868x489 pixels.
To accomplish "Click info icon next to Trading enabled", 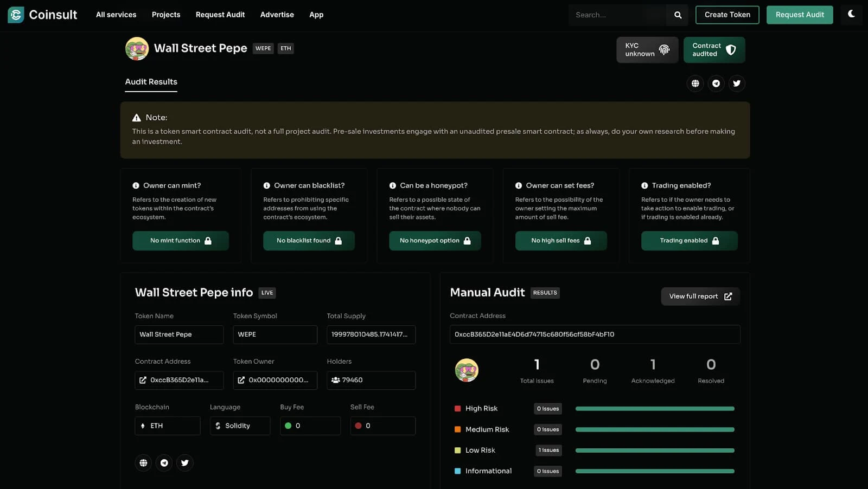I will coord(644,185).
